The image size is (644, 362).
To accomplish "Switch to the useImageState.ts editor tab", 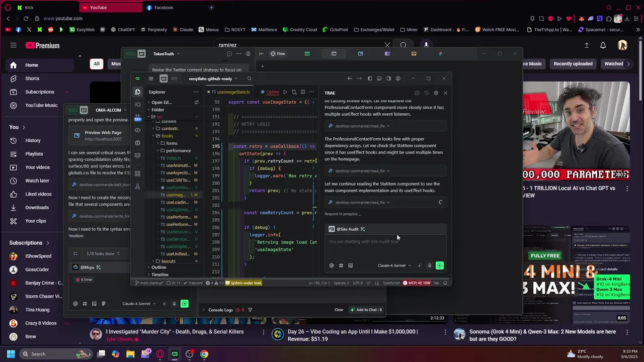I will pyautogui.click(x=230, y=92).
